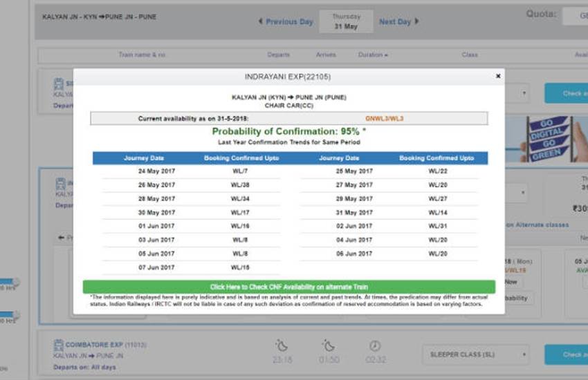Viewport: 588px width, 380px height.
Task: Sort trains by the Duration column header
Action: 372,55
